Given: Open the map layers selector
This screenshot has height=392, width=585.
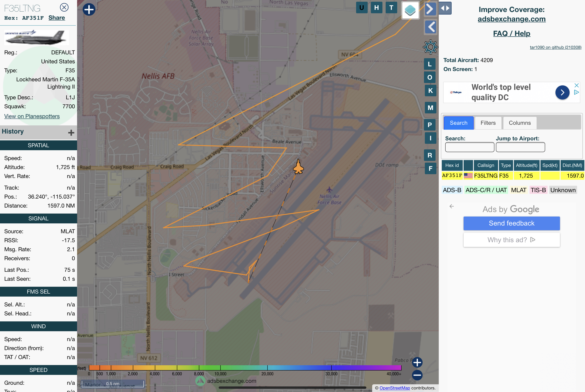Looking at the screenshot, I should [410, 10].
